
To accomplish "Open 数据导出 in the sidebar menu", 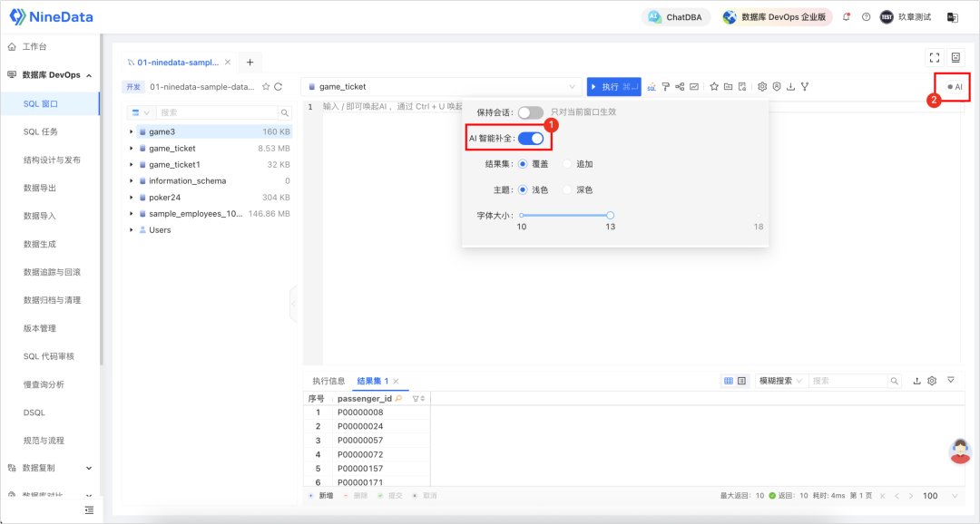I will (40, 188).
